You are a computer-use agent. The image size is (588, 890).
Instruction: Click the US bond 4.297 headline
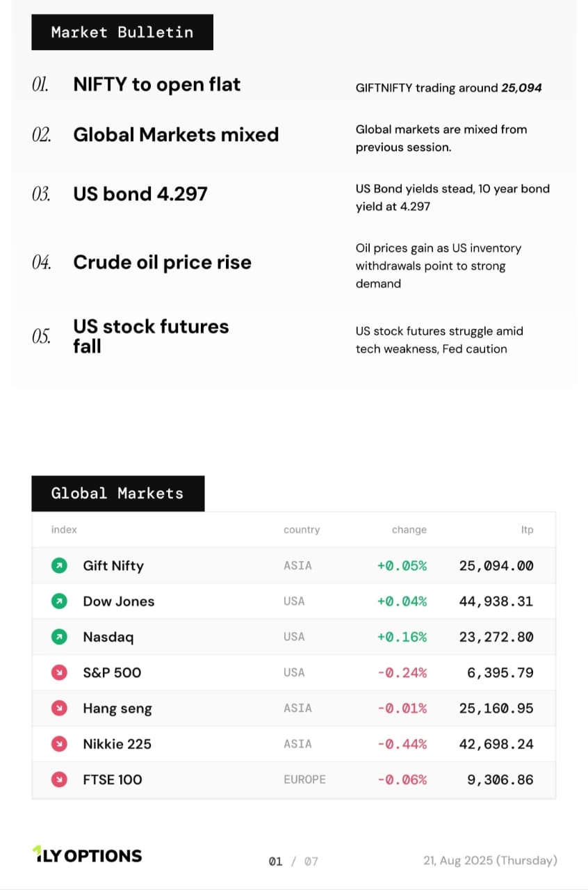[140, 193]
